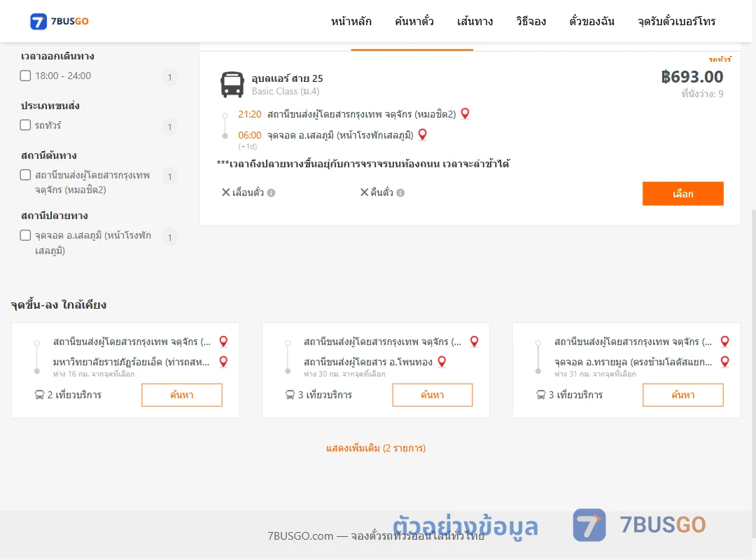756x560 pixels.
Task: Click bus icon beside 3 เที่ยวบริการ in ทรายมูล card
Action: pyautogui.click(x=541, y=395)
